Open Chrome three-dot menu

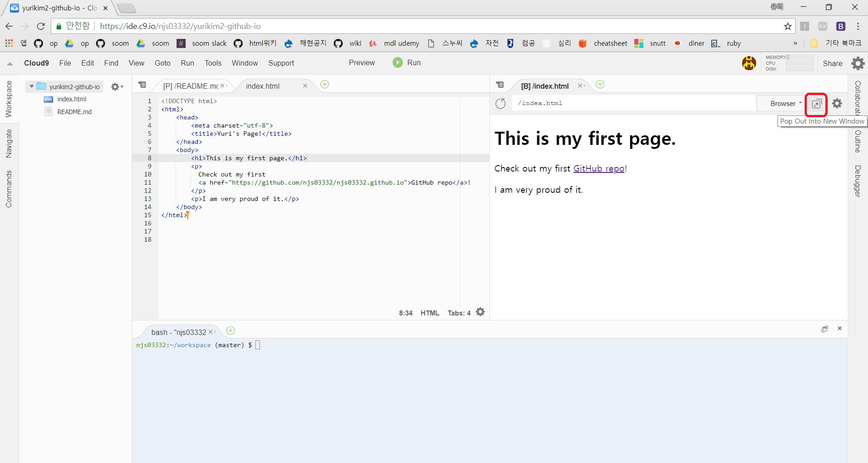pyautogui.click(x=858, y=26)
